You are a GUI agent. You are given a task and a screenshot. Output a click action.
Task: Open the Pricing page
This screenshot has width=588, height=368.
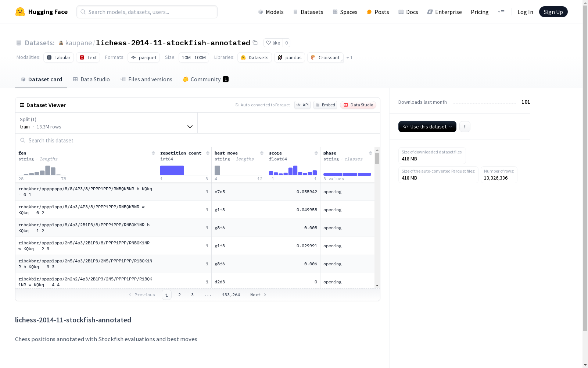(480, 12)
